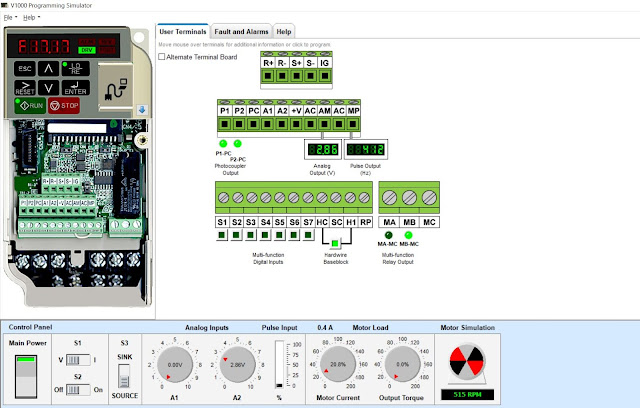
Task: Click the RESET keypad button
Action: 25,88
